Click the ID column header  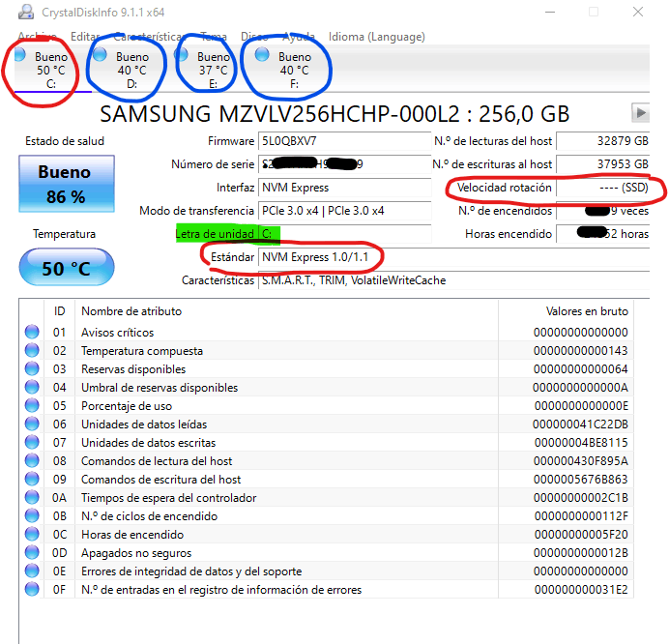(59, 311)
